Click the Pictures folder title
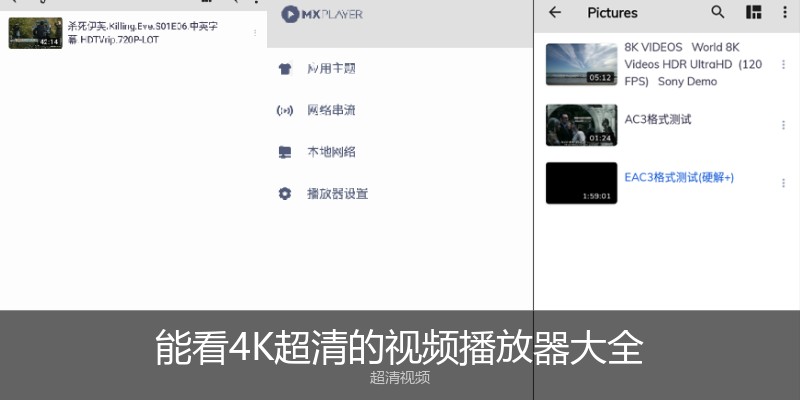This screenshot has width=800, height=400. pos(612,13)
